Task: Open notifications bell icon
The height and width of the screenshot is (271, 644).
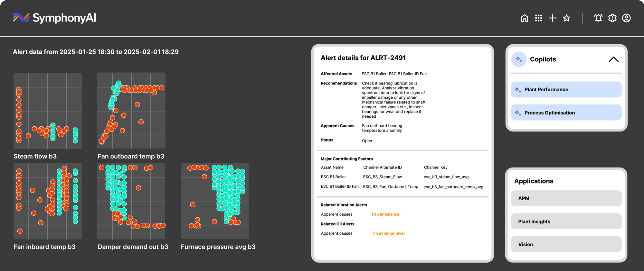Action: (x=598, y=18)
